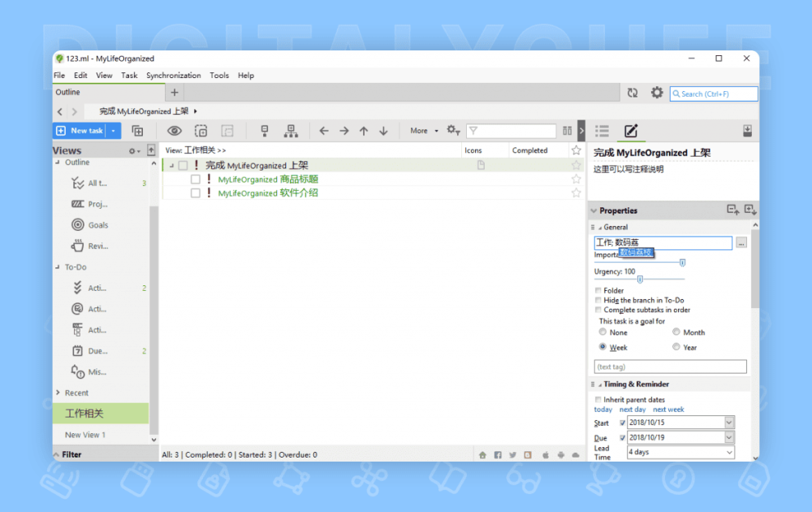Select the edit-note pencil icon tab
This screenshot has height=512, width=812.
(631, 131)
